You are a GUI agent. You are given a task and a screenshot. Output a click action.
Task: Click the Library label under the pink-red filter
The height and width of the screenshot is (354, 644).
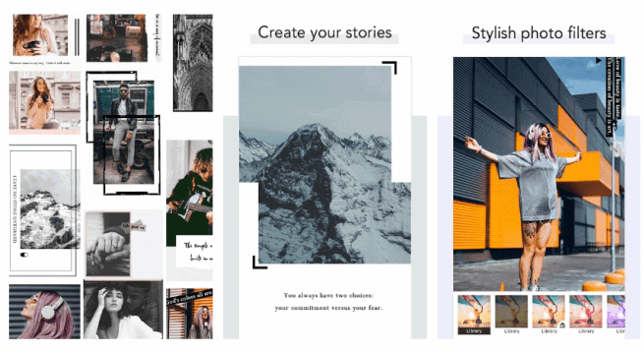point(586,331)
